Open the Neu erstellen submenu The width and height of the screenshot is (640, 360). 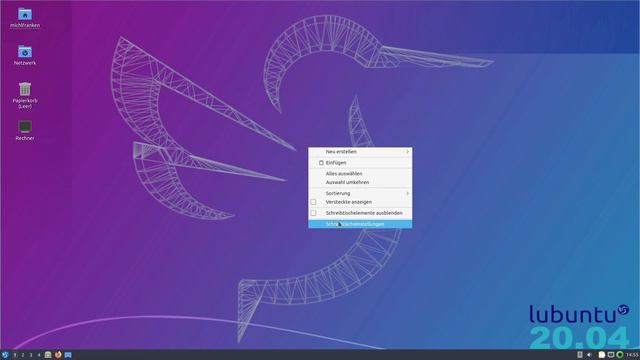(360, 151)
